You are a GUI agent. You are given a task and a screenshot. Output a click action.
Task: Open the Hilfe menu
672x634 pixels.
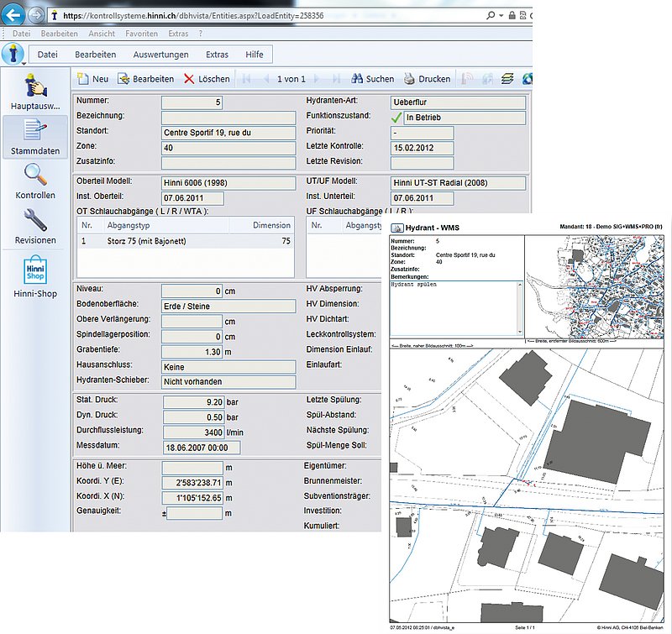[x=255, y=55]
